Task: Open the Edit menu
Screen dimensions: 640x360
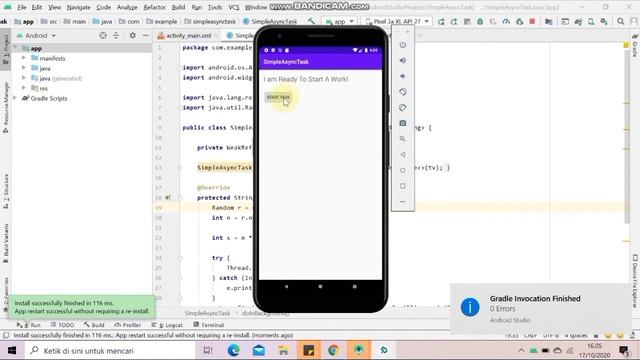Action: [37, 7]
